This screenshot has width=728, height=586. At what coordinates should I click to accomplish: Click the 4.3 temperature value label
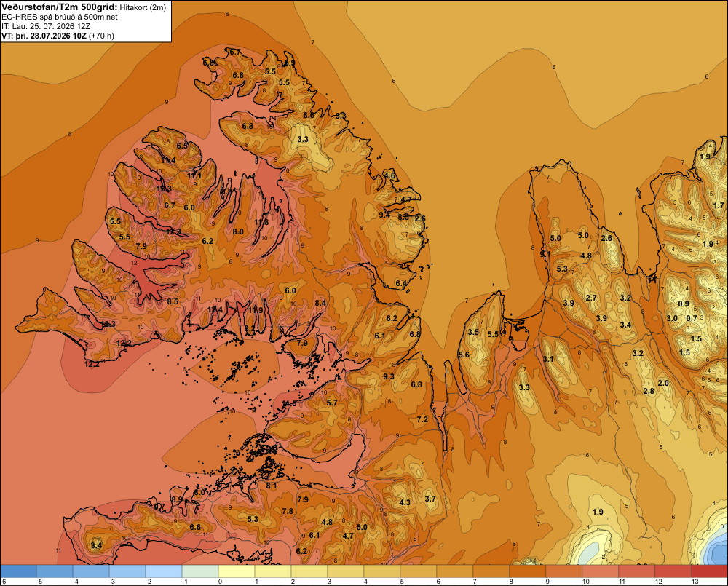click(404, 502)
